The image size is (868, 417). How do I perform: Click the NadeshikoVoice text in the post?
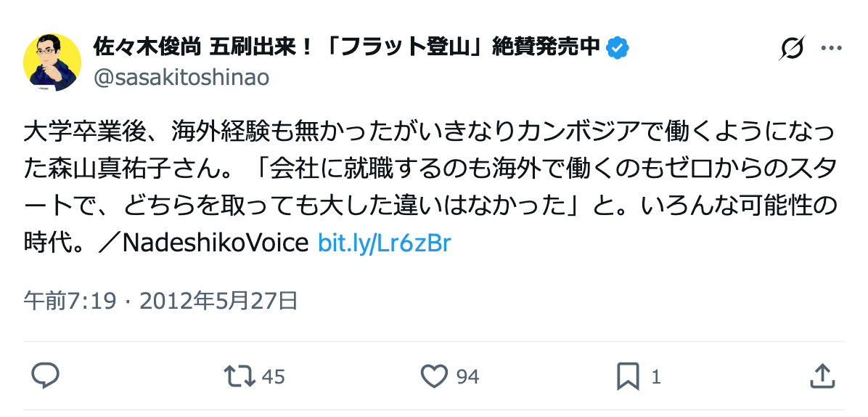coord(216,243)
